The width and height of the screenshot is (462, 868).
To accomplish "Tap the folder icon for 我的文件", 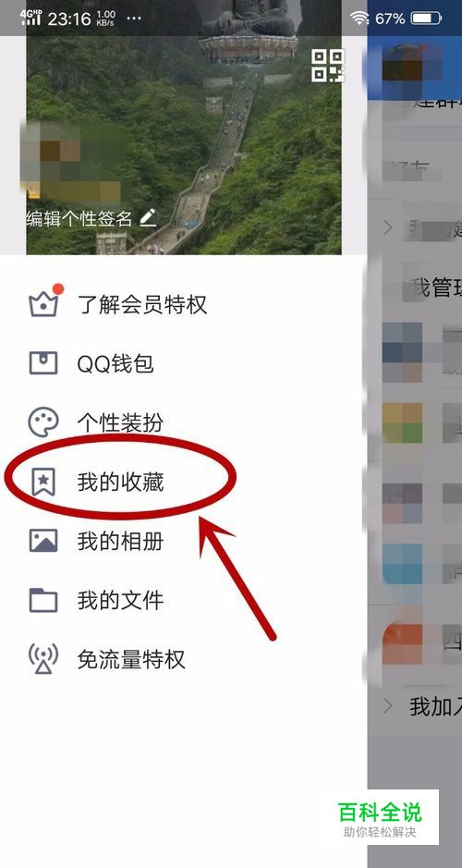I will click(x=43, y=600).
